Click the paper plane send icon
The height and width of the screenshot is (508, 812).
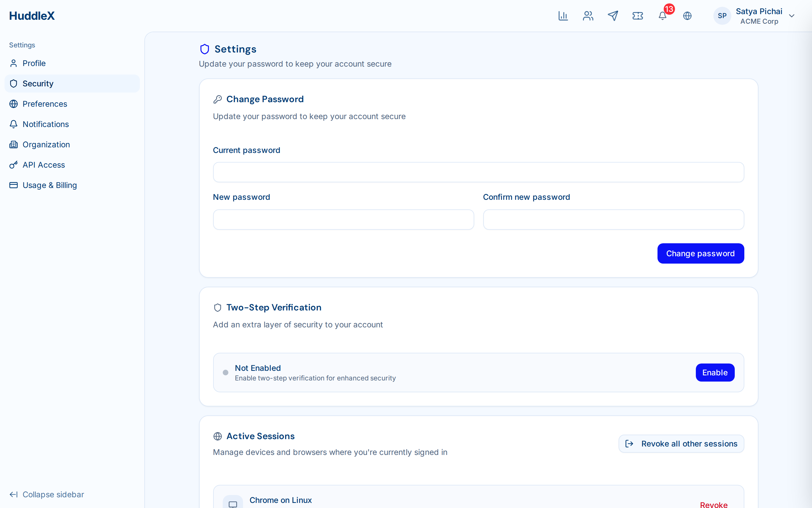(x=613, y=16)
